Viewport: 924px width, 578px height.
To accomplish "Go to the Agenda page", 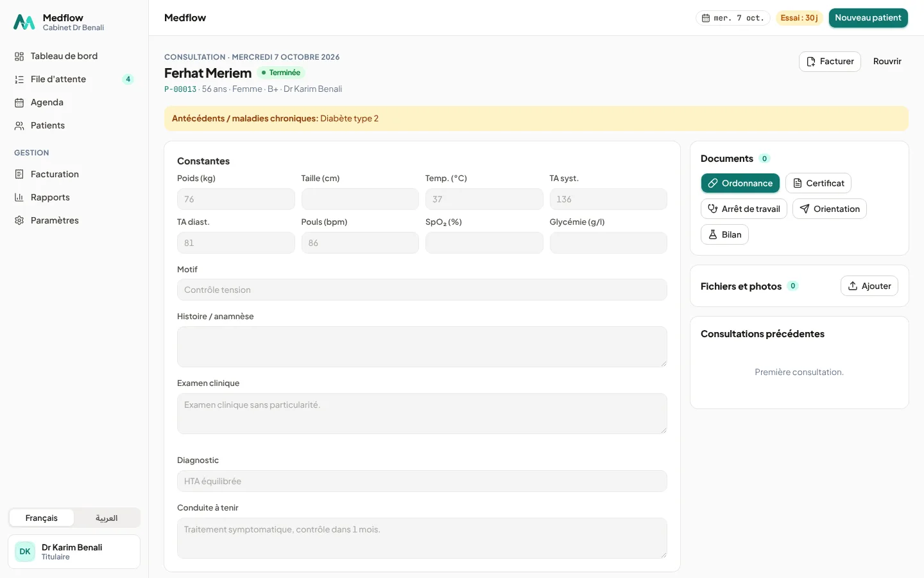I will click(x=74, y=102).
